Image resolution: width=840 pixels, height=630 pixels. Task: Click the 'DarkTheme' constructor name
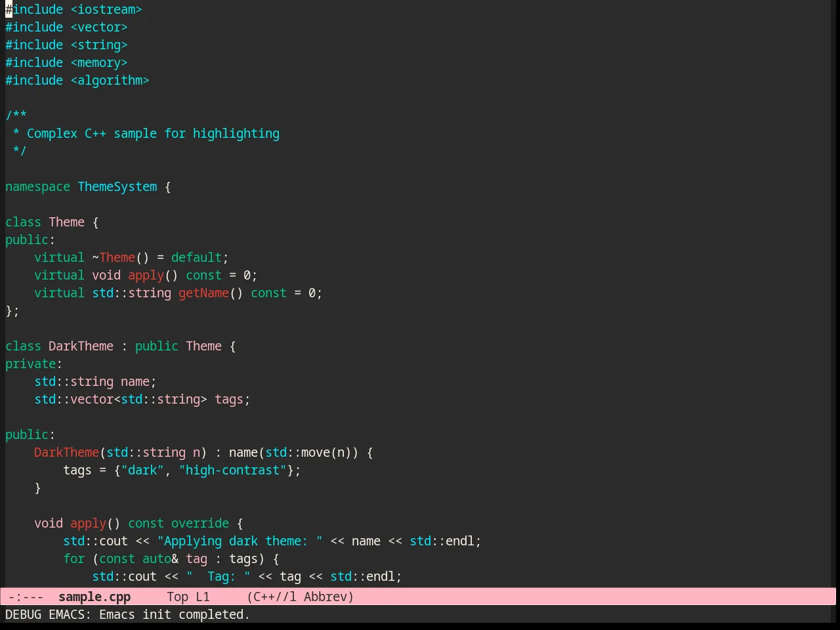click(66, 452)
